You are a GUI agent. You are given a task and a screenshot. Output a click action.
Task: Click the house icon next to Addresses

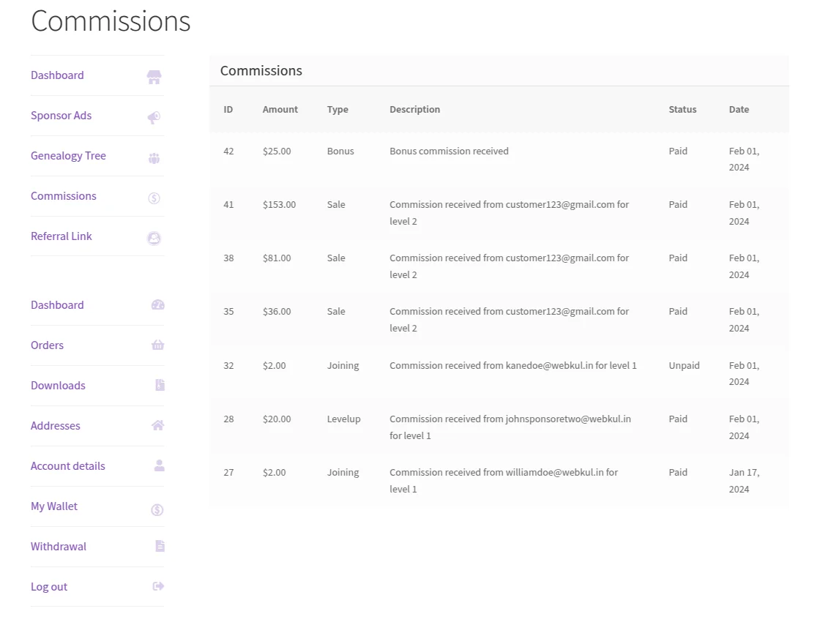pos(157,425)
